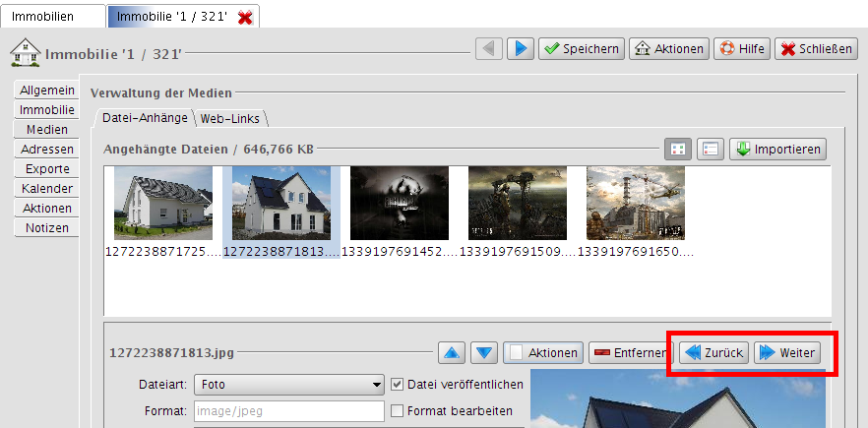The width and height of the screenshot is (868, 428).
Task: Enable Format bearbeiten checkbox
Action: click(398, 410)
